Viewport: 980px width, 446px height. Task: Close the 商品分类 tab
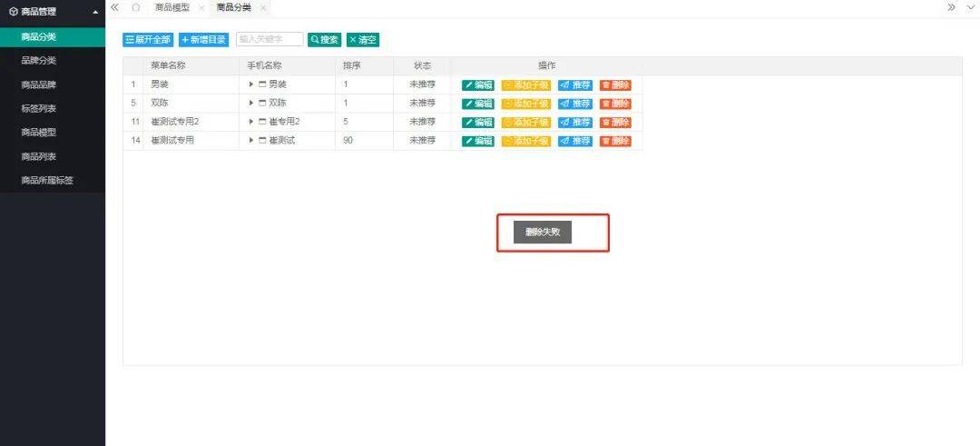(263, 7)
